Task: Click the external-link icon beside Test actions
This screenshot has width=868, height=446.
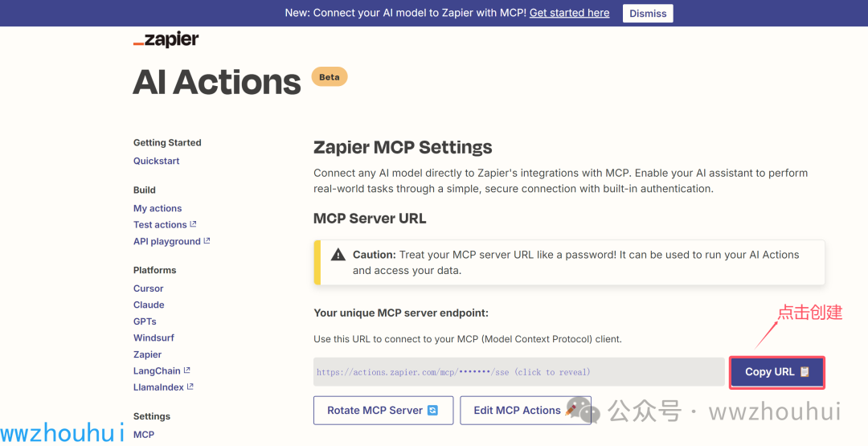Action: 193,225
